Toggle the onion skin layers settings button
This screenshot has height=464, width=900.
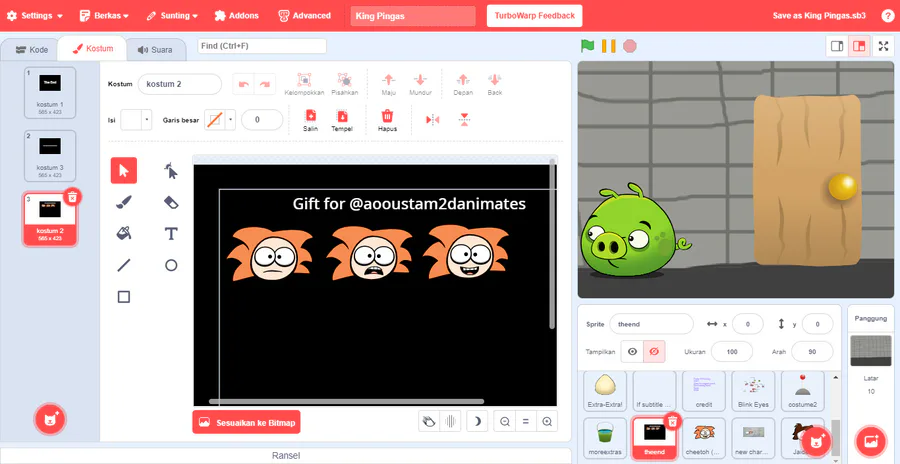point(451,422)
